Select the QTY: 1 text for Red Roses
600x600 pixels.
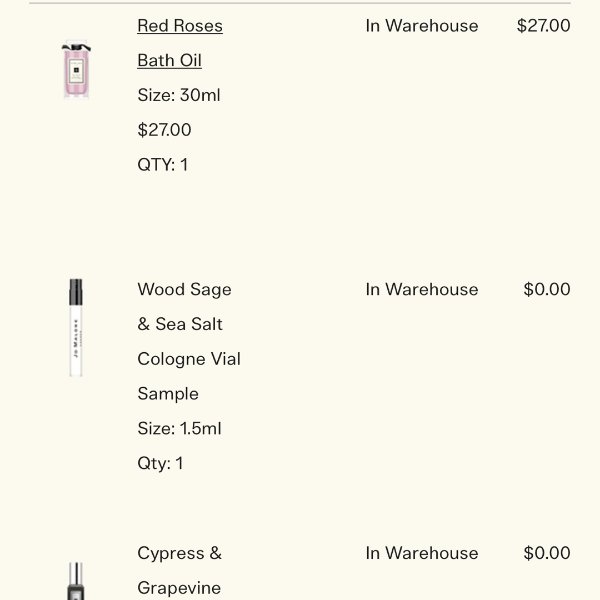tap(163, 165)
